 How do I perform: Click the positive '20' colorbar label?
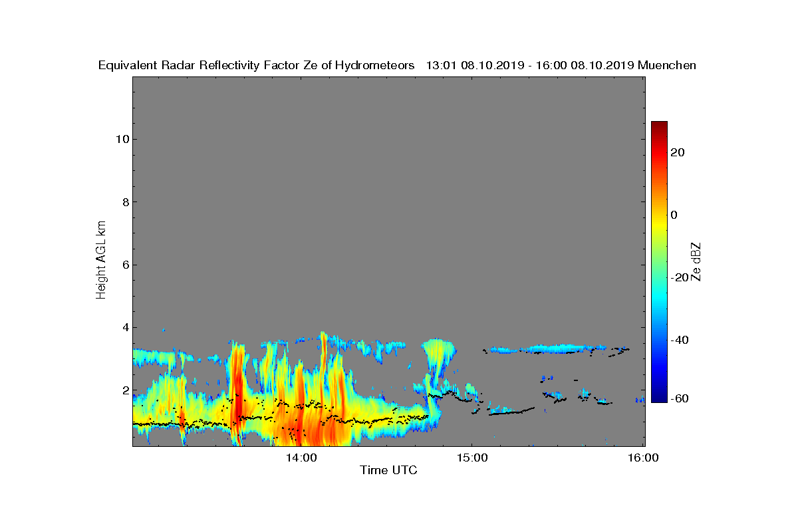677,152
